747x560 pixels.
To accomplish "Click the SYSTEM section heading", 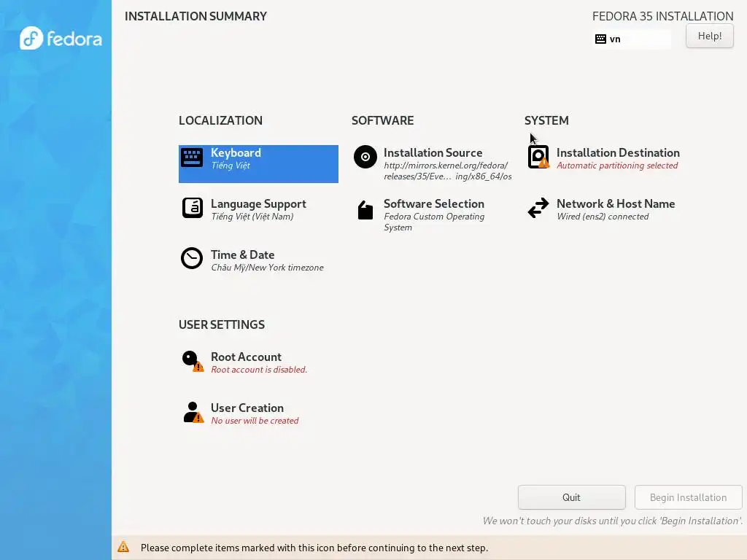I will pyautogui.click(x=546, y=120).
